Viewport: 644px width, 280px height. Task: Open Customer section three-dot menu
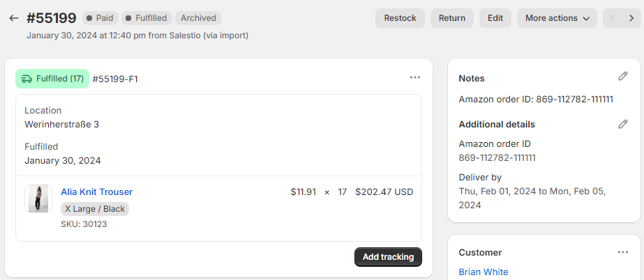pyautogui.click(x=622, y=252)
